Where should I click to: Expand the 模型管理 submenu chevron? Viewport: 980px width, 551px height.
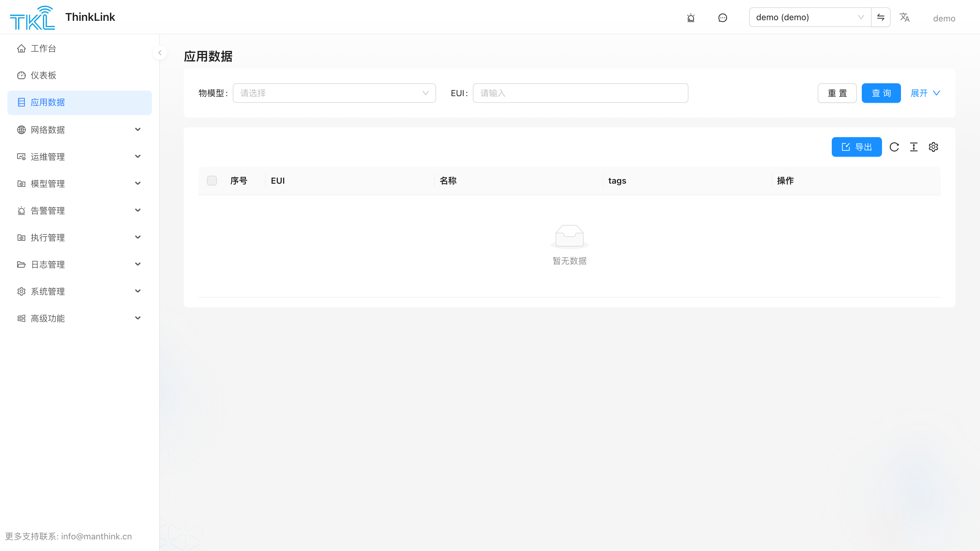coord(138,184)
